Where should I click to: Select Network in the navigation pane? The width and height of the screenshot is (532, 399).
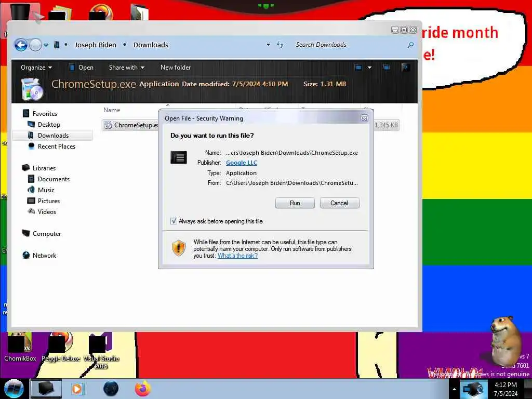pyautogui.click(x=44, y=256)
